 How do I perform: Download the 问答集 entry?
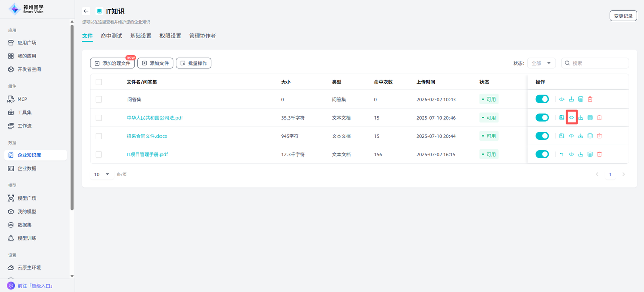571,100
